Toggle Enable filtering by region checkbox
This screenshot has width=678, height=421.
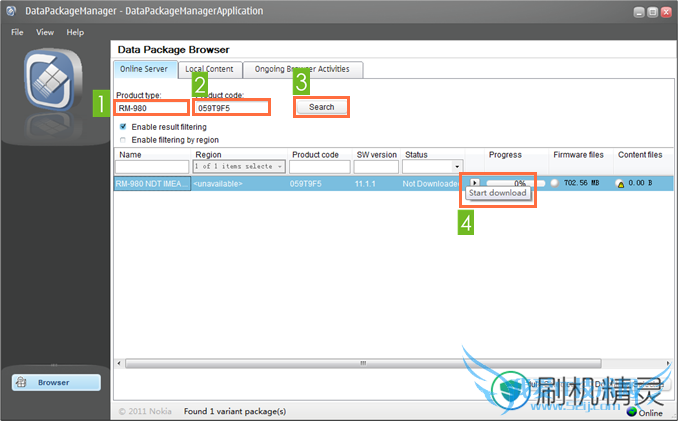point(123,140)
